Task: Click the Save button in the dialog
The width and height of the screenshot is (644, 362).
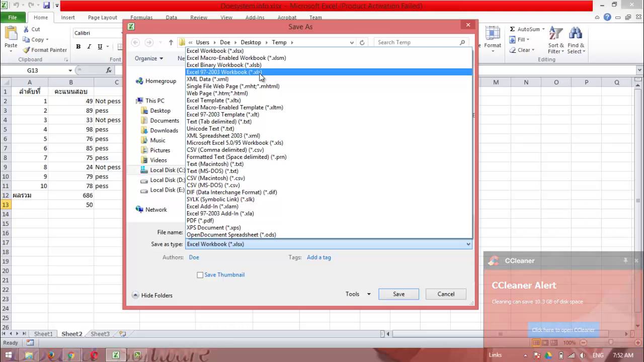Action: coord(398,294)
